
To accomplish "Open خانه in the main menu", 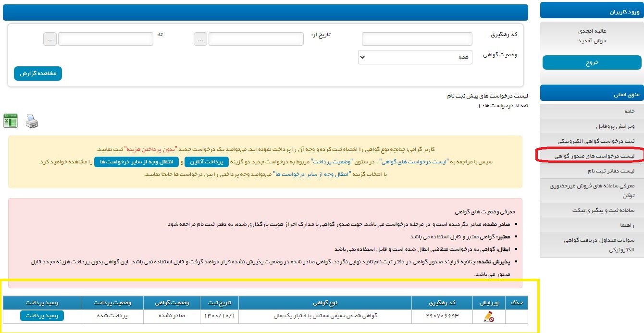I will pos(629,111).
